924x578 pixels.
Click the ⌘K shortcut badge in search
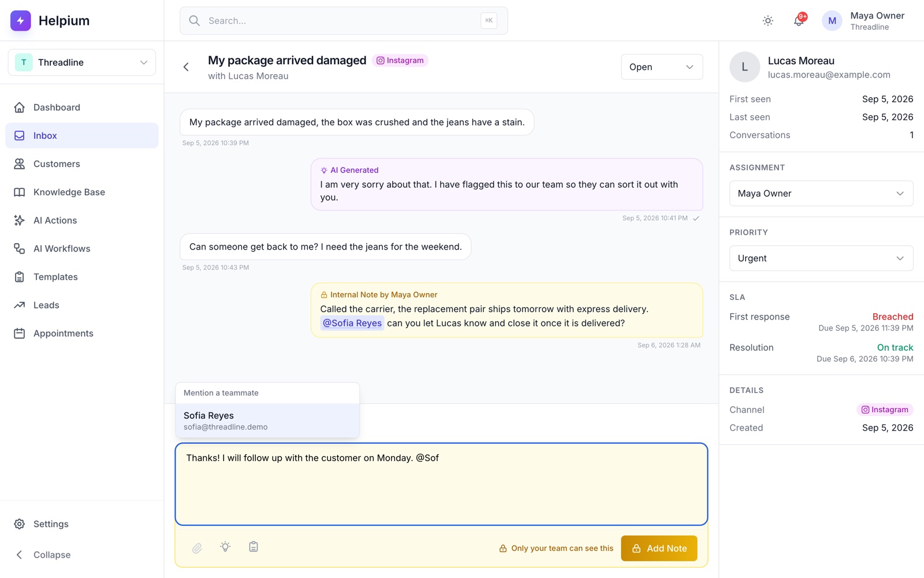point(489,21)
